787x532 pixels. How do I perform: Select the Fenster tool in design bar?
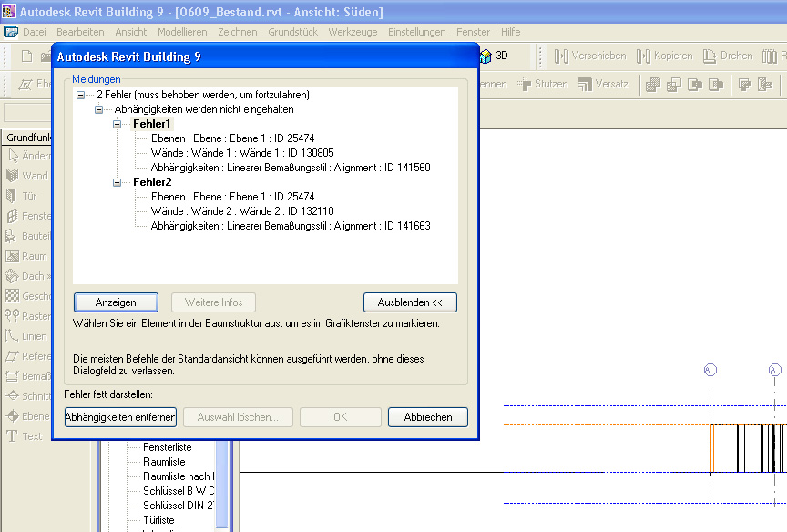coord(29,216)
